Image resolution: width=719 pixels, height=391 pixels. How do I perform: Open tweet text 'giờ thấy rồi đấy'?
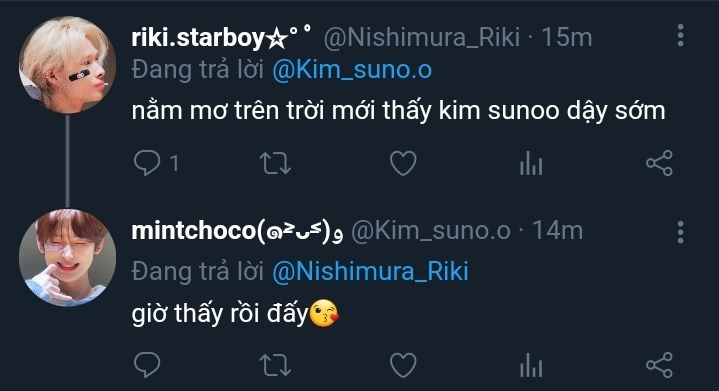(x=219, y=314)
